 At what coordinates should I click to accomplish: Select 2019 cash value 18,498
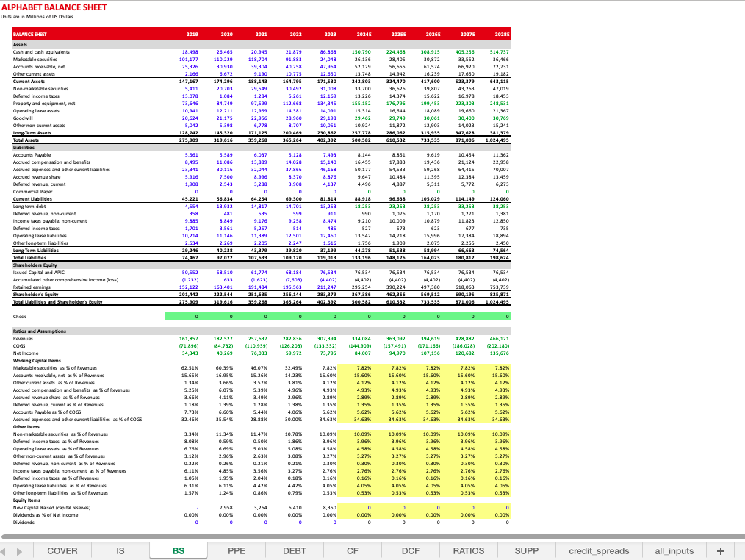click(x=190, y=52)
